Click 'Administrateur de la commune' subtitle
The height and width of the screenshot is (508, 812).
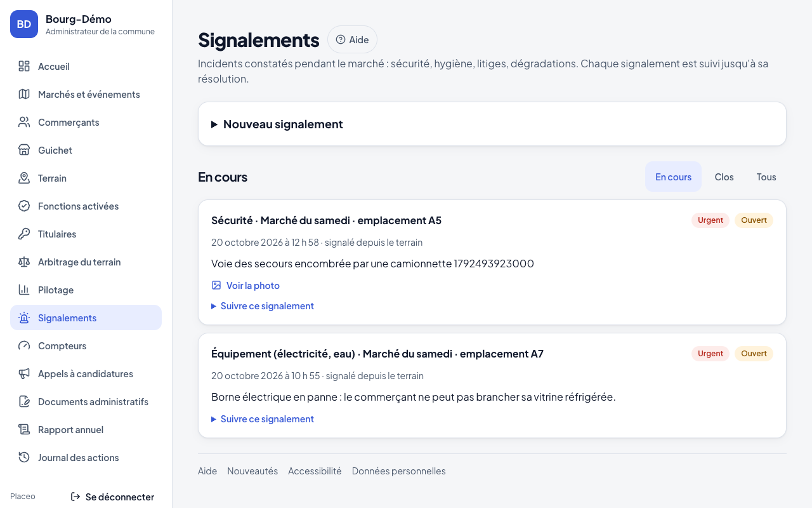tap(100, 32)
